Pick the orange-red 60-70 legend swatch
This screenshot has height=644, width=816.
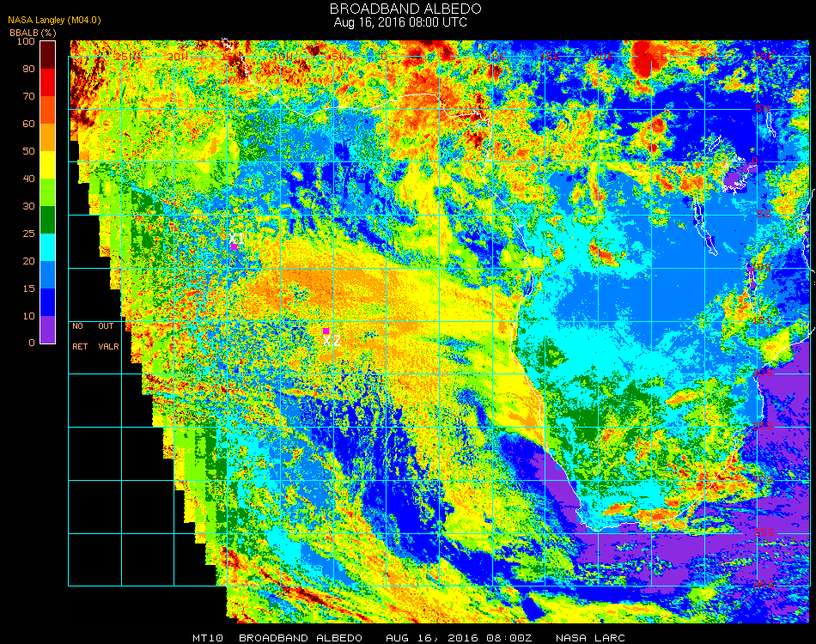point(48,110)
